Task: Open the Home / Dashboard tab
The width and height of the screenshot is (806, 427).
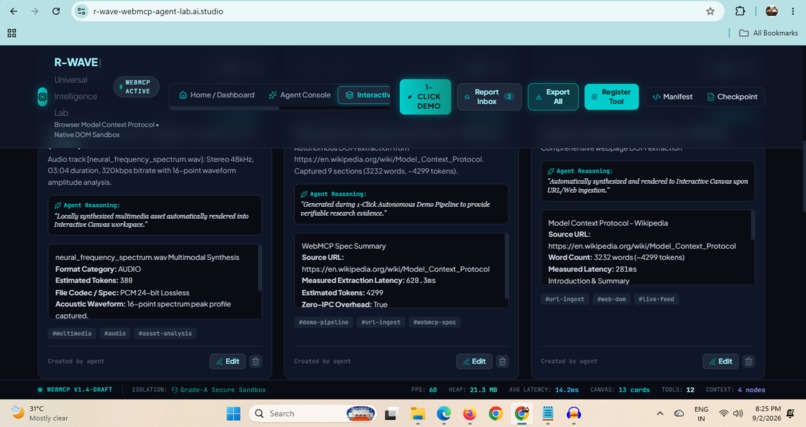Action: point(216,95)
